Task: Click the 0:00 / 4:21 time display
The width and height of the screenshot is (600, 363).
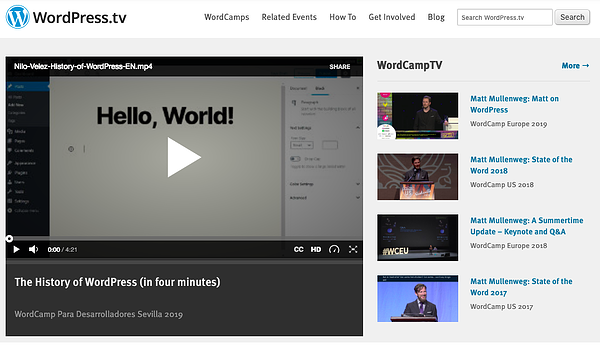Action: point(62,249)
